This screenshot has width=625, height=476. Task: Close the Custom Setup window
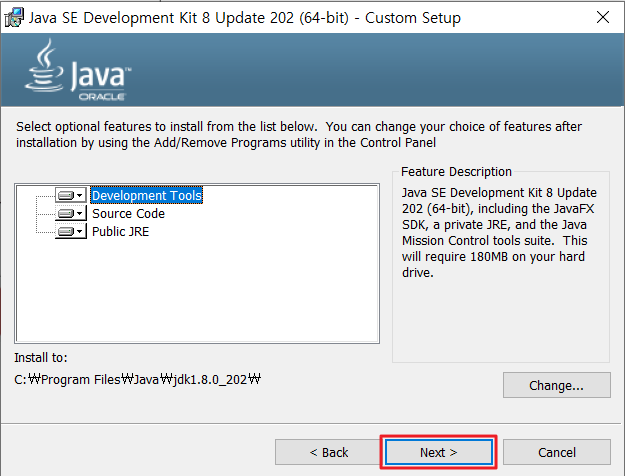(x=603, y=17)
